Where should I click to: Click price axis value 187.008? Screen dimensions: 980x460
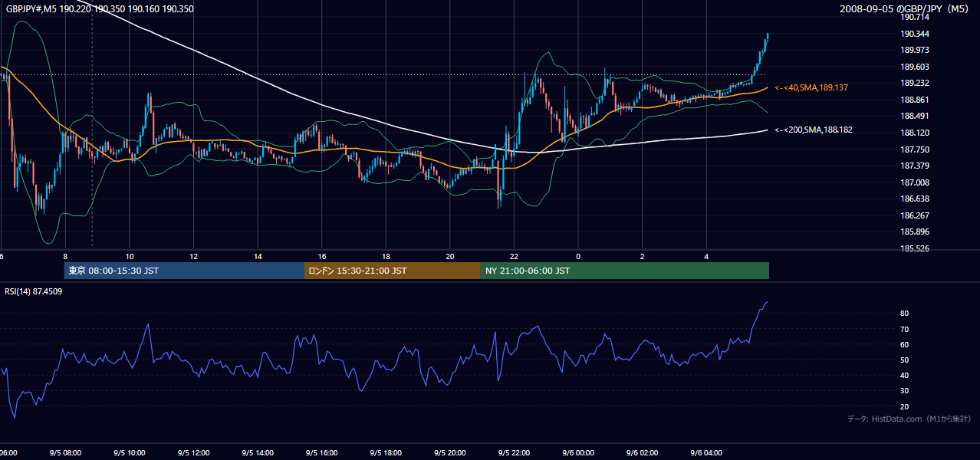(916, 182)
